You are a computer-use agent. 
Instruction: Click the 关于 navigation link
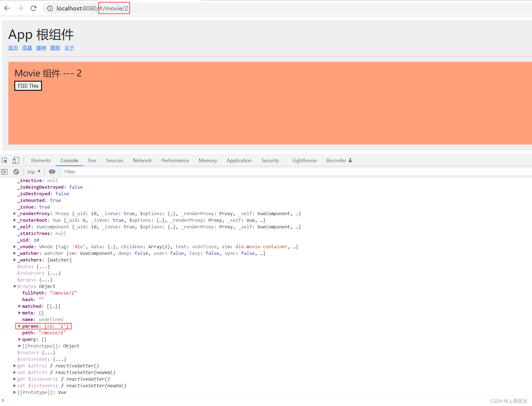click(69, 48)
